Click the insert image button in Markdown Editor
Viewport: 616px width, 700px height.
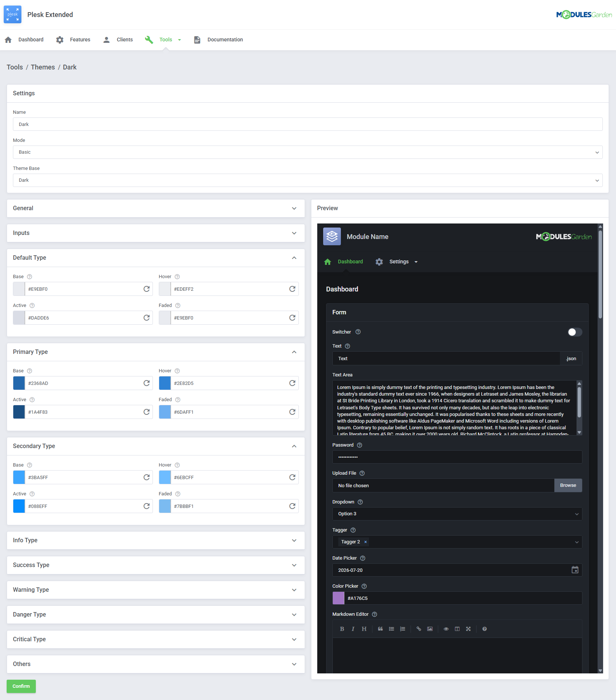[430, 629]
